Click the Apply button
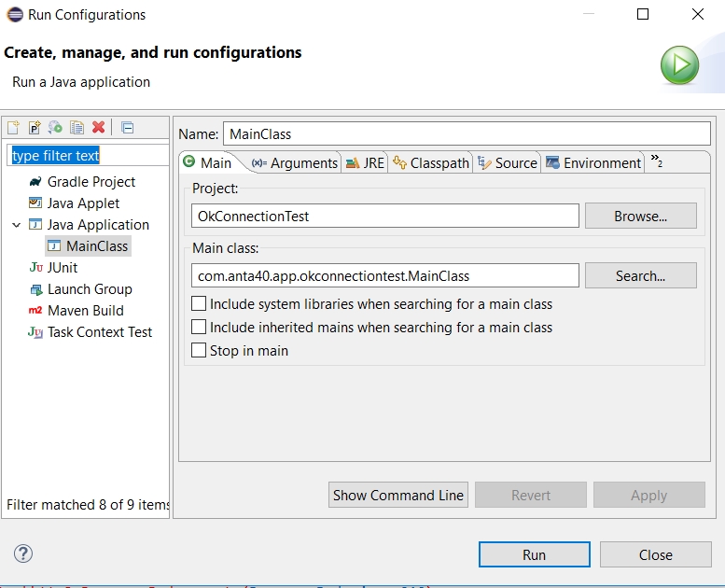 pos(649,495)
